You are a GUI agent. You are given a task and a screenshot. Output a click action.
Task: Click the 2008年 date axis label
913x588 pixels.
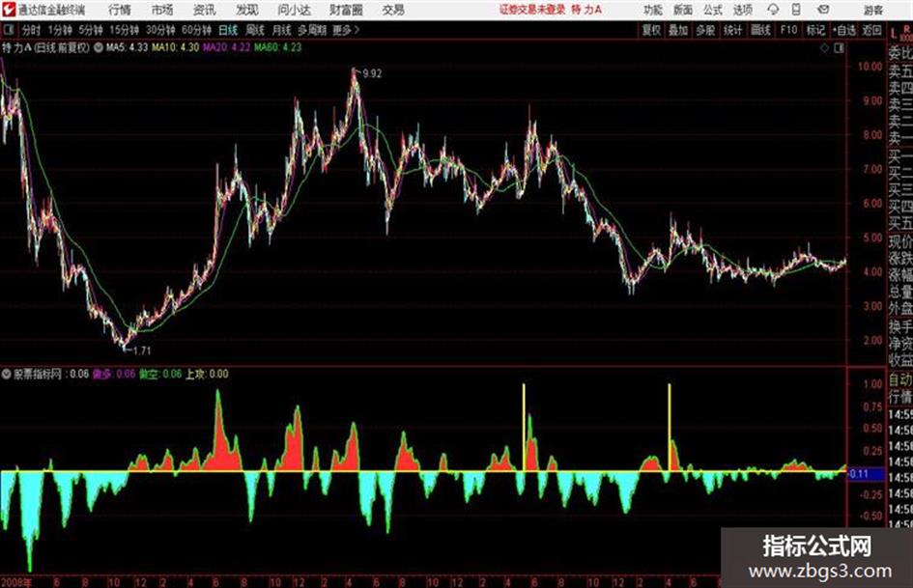pos(16,581)
